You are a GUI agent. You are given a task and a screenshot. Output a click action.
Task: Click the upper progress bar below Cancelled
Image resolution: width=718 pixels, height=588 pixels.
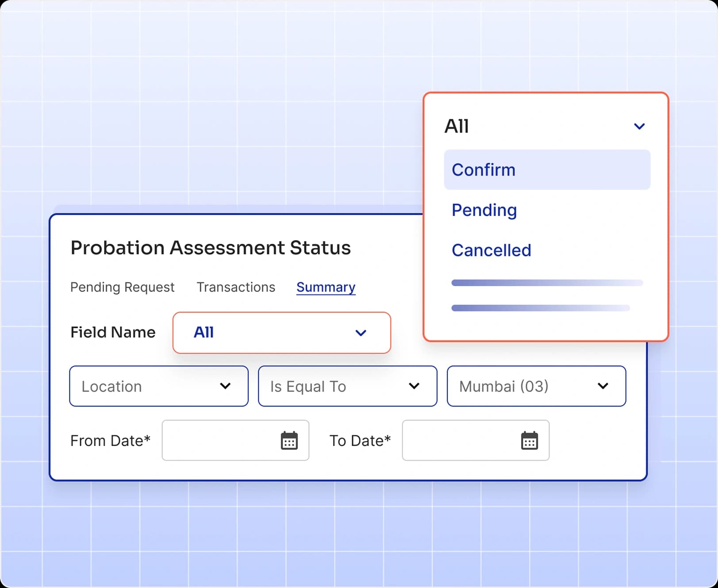(x=547, y=282)
